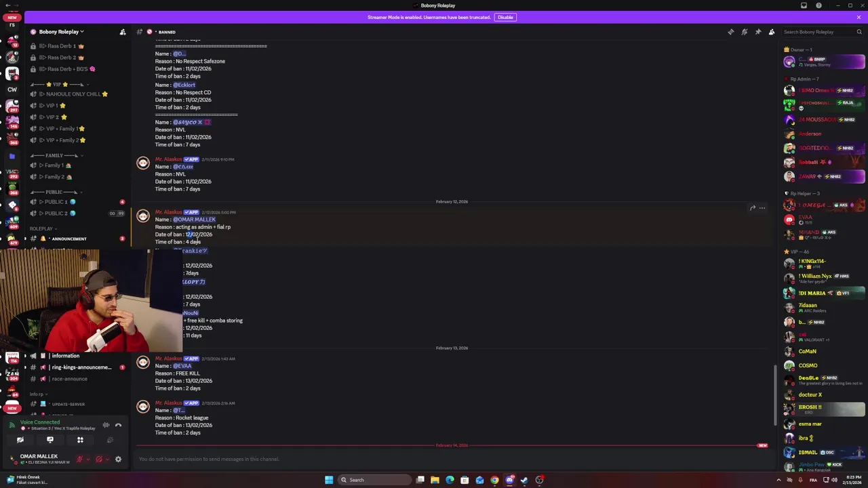
Task: Expand microphone input options arrow
Action: click(x=87, y=459)
